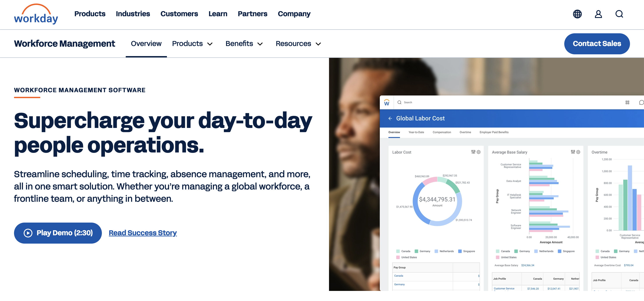Open the apps grid icon in the dashboard mockup

tap(627, 102)
